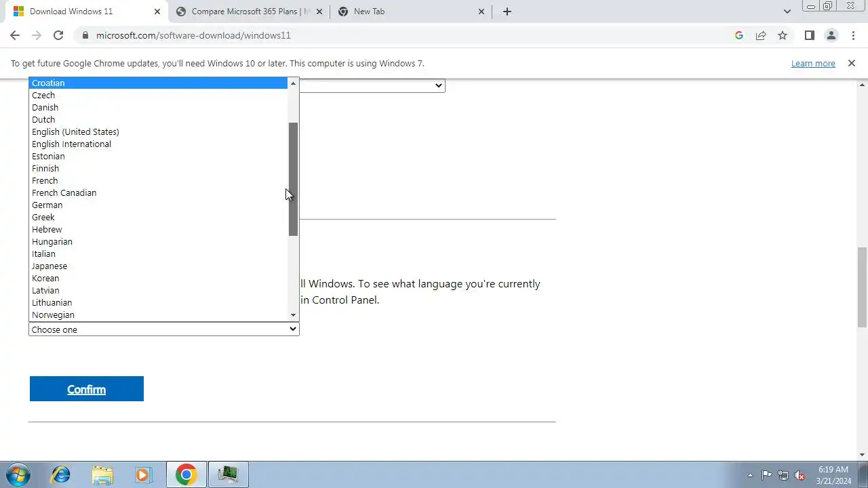Open the monitor application on the taskbar
The width and height of the screenshot is (868, 488).
228,474
